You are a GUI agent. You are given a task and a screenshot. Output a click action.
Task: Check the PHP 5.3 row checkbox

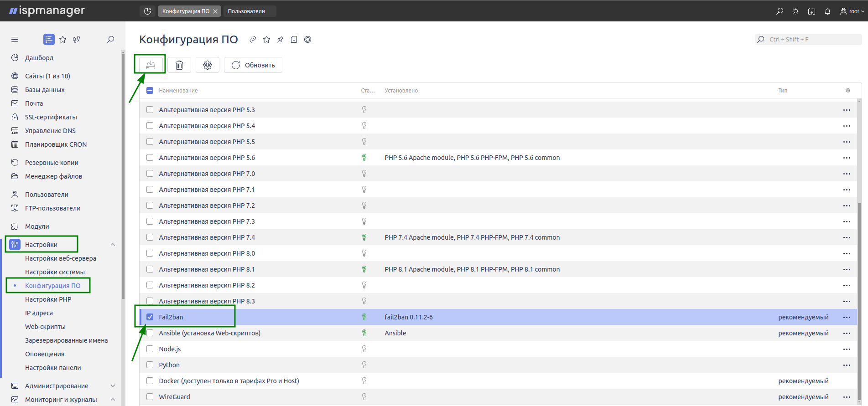[x=150, y=110]
